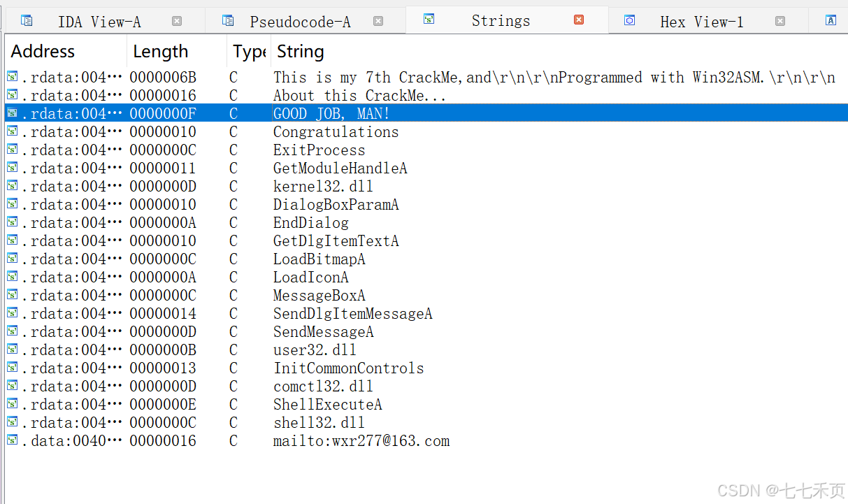
Task: Select the 'comctl32.dll' string
Action: point(323,387)
